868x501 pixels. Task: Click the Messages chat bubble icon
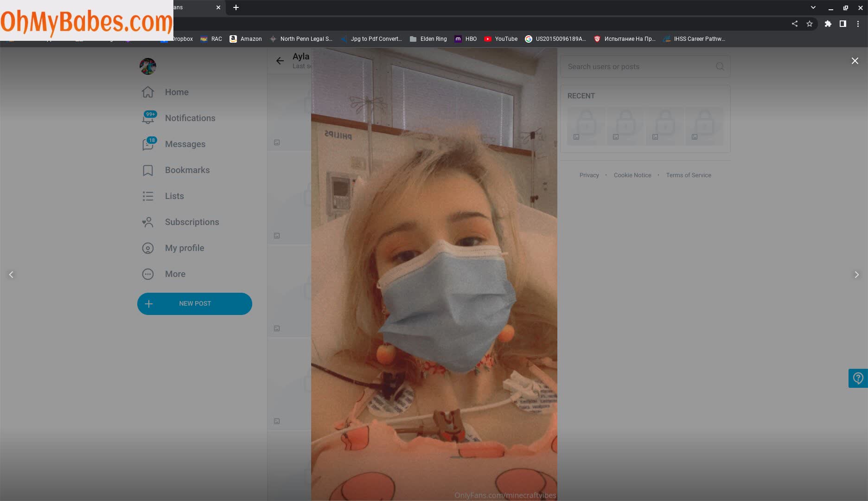tap(148, 145)
